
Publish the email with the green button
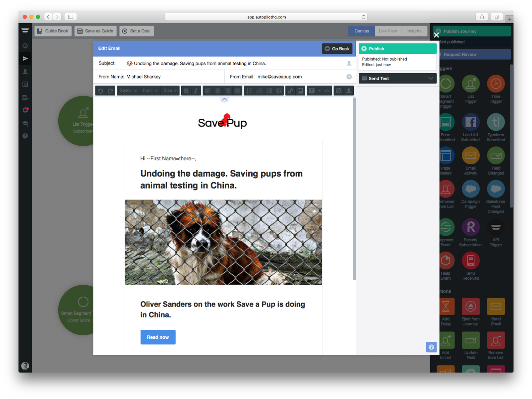pos(397,49)
